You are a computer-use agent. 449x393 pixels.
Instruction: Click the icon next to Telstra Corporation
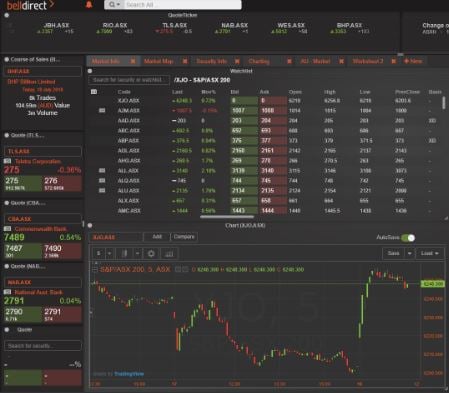click(8, 161)
